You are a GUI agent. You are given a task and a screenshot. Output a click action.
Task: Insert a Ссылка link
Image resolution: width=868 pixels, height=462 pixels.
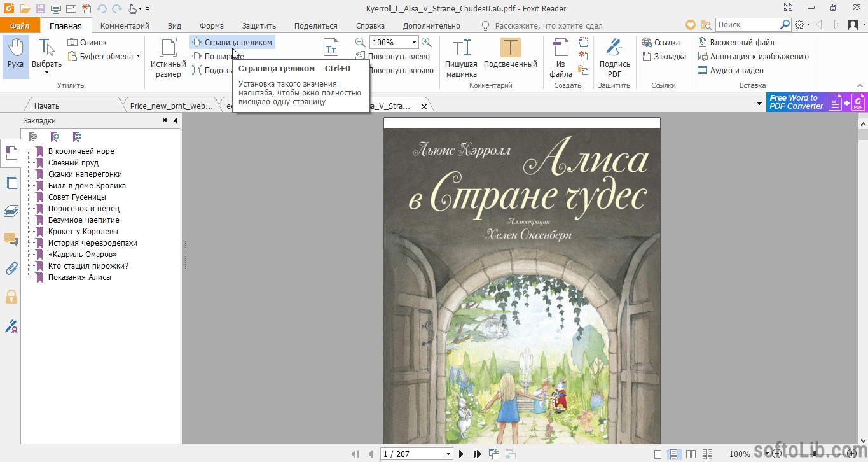click(660, 42)
